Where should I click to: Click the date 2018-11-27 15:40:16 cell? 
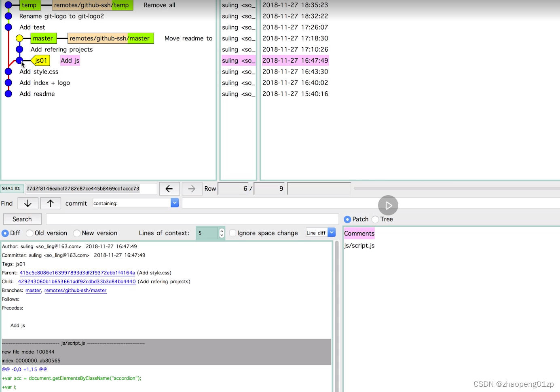(x=295, y=94)
